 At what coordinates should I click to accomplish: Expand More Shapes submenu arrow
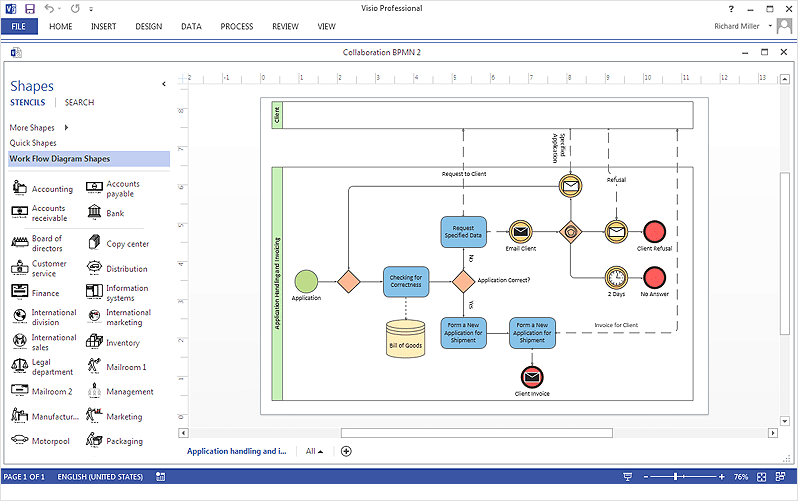click(x=66, y=128)
